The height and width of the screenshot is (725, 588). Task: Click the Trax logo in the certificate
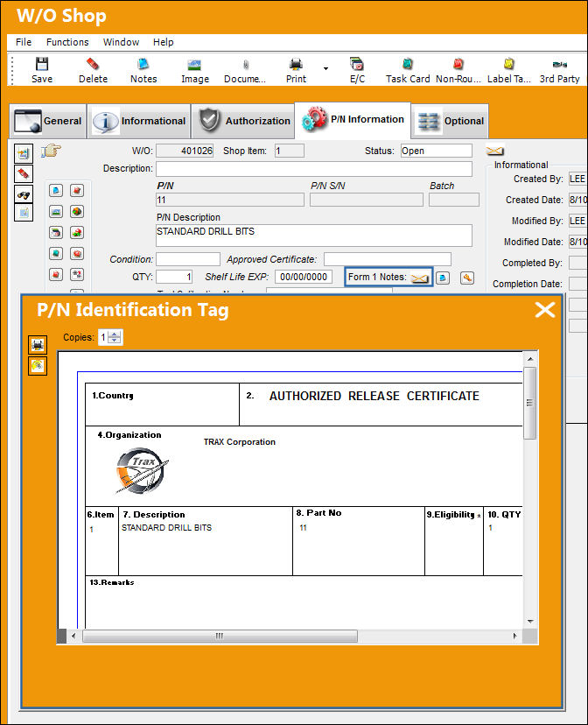click(x=142, y=471)
